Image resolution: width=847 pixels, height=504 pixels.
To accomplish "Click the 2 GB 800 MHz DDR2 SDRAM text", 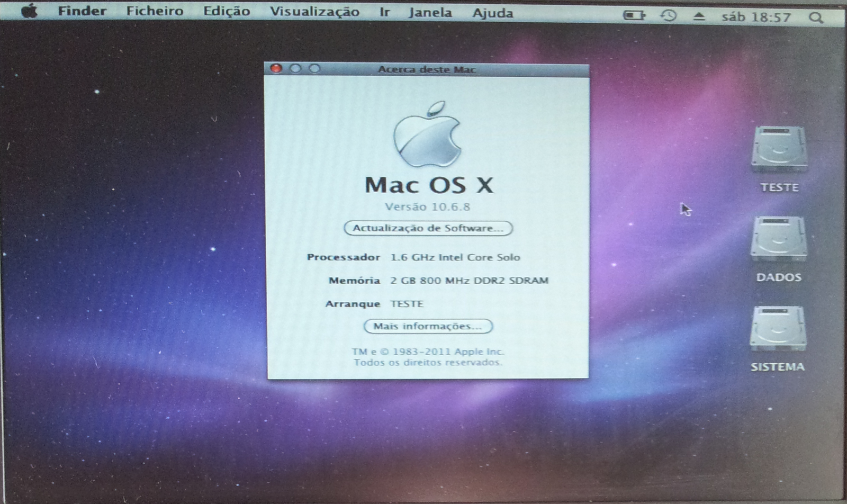I will 470,281.
